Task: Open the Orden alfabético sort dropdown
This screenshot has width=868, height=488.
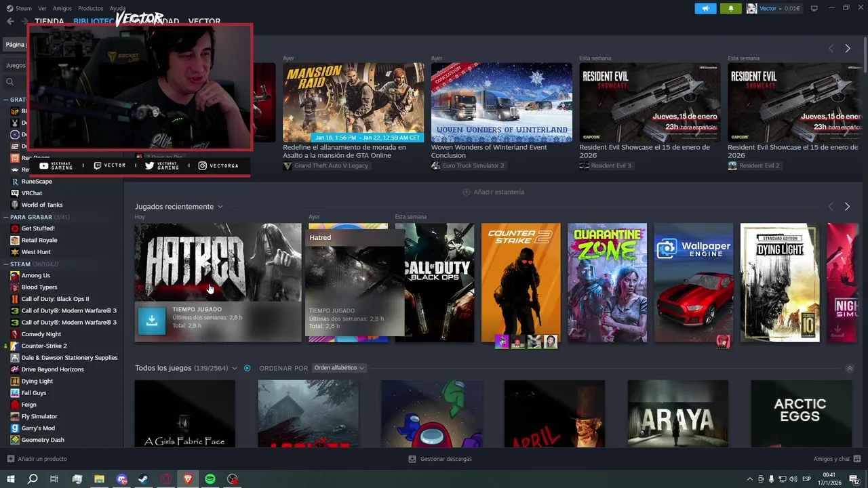Action: (339, 368)
